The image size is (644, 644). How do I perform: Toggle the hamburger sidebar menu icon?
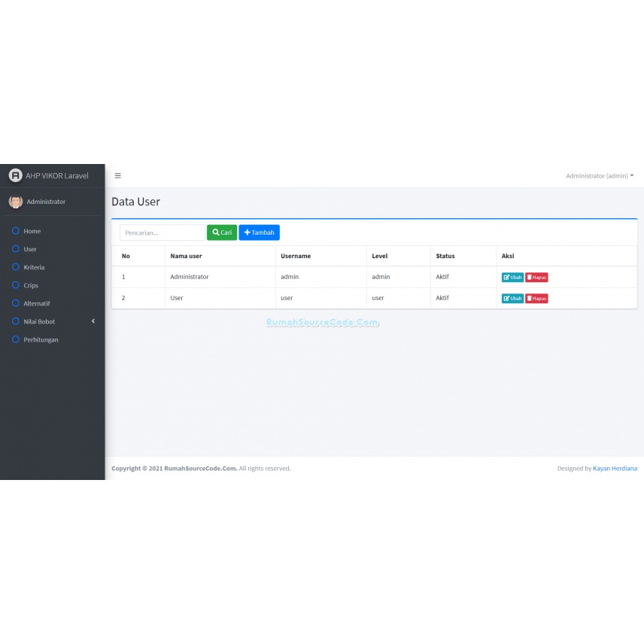coord(118,176)
